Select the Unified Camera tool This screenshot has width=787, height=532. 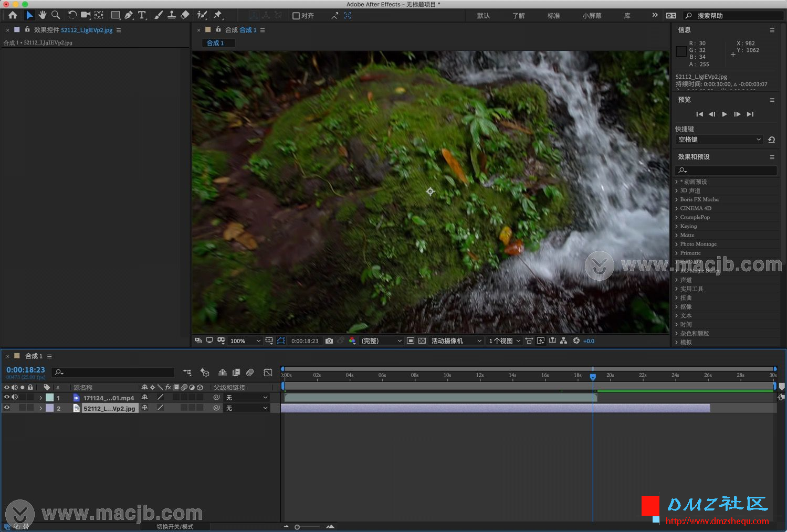click(86, 15)
